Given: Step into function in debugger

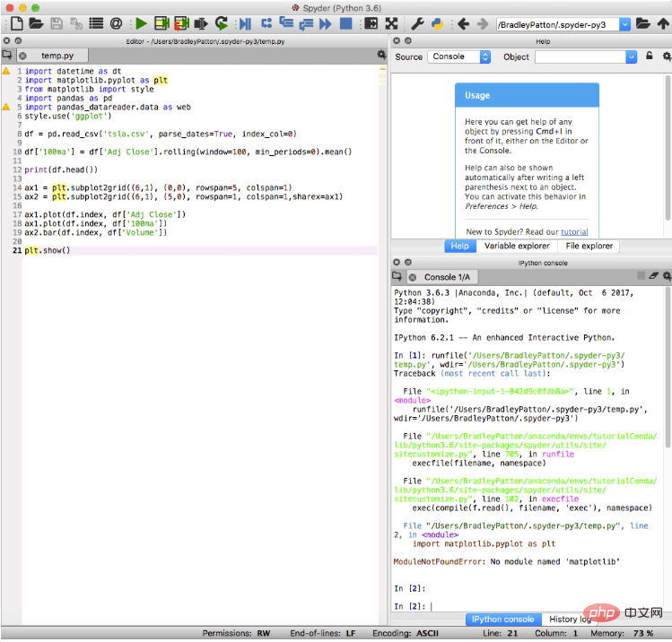Looking at the screenshot, I should tap(286, 22).
